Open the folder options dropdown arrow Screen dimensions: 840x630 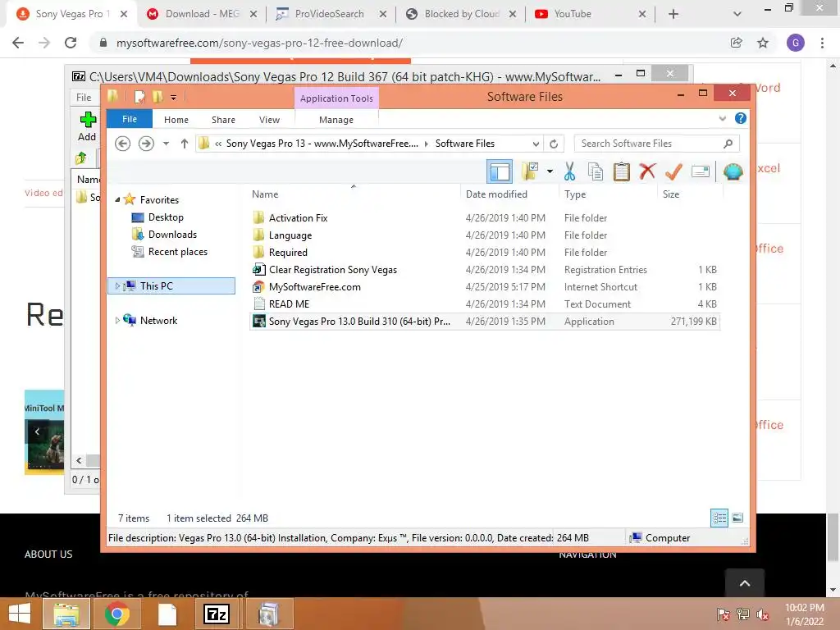point(550,171)
